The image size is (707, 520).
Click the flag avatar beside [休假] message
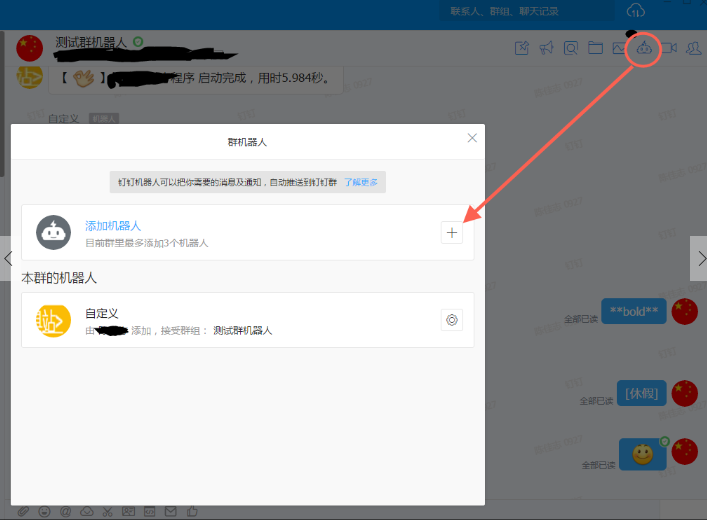tap(684, 393)
